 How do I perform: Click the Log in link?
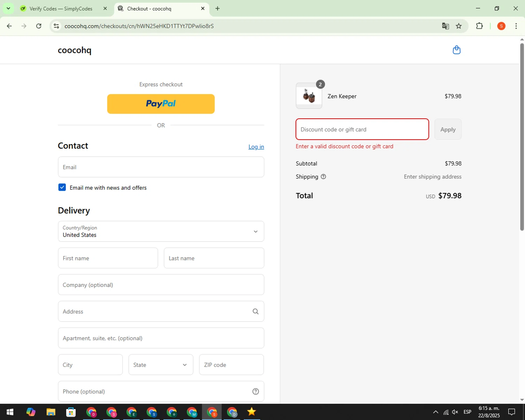coord(256,147)
